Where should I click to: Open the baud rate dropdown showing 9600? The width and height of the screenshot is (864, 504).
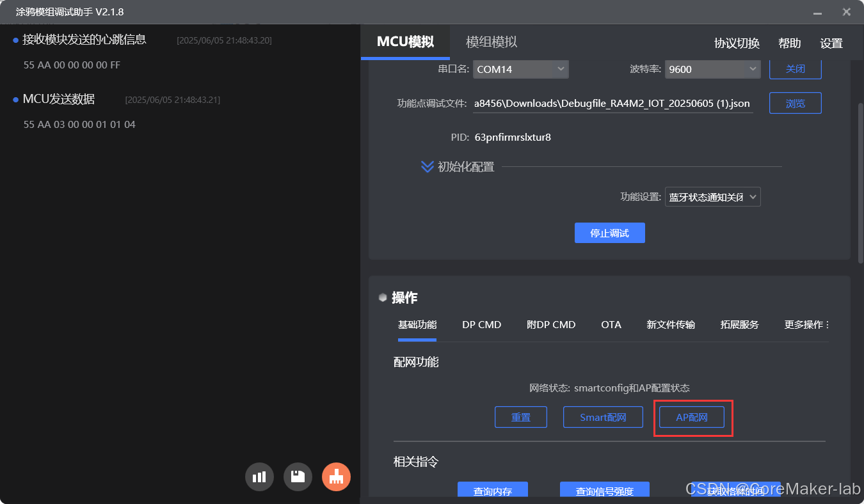[712, 69]
